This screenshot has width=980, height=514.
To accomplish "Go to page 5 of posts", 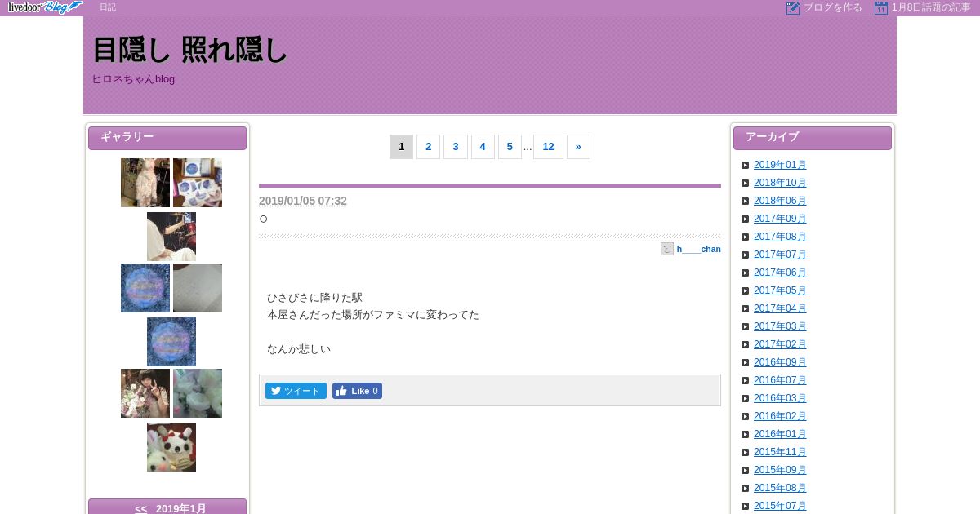I will pyautogui.click(x=510, y=147).
